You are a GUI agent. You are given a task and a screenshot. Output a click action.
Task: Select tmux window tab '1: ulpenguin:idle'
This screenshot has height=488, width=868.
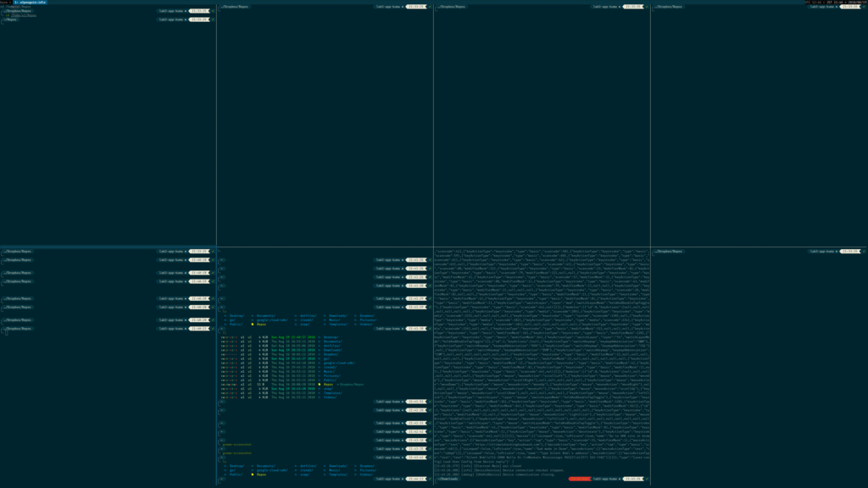point(30,3)
